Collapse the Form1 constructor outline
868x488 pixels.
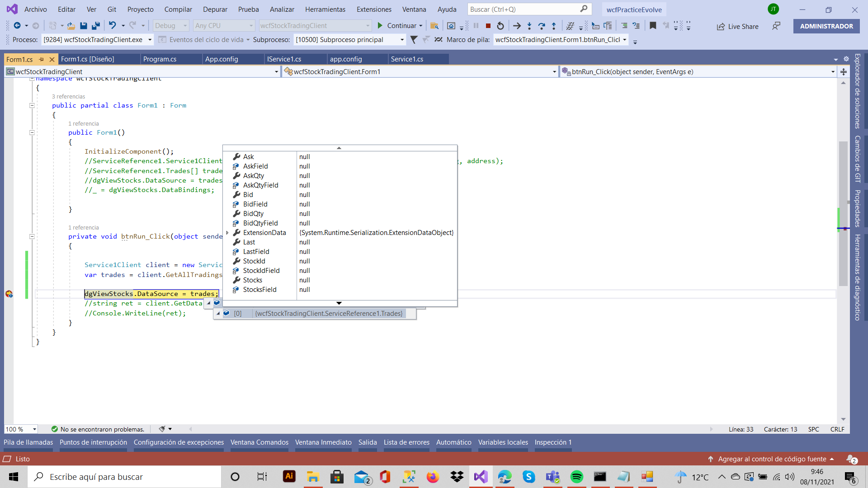32,132
